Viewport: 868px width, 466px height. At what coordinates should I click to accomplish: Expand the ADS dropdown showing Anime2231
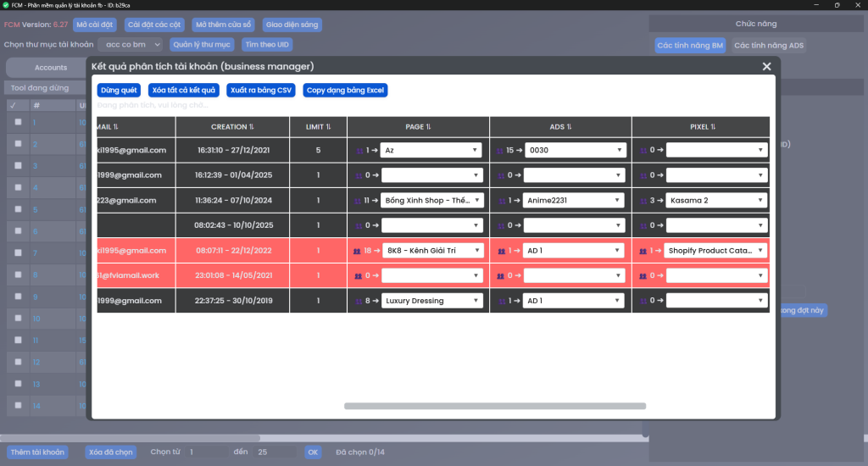pos(574,201)
